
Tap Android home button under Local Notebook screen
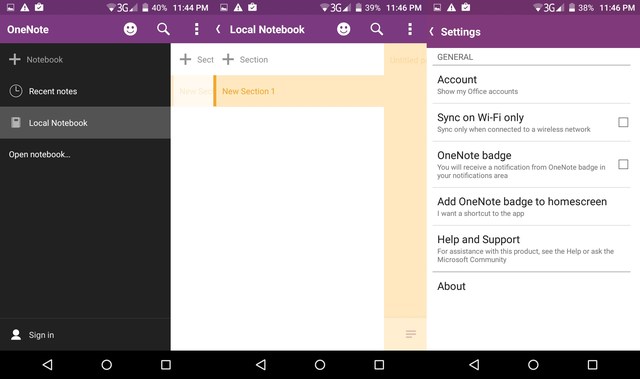coord(320,364)
